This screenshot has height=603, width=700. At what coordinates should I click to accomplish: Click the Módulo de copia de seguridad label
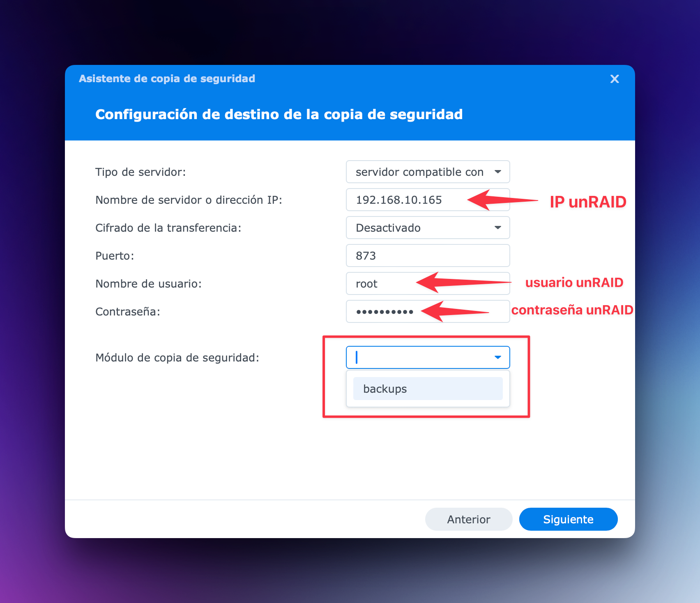point(177,358)
